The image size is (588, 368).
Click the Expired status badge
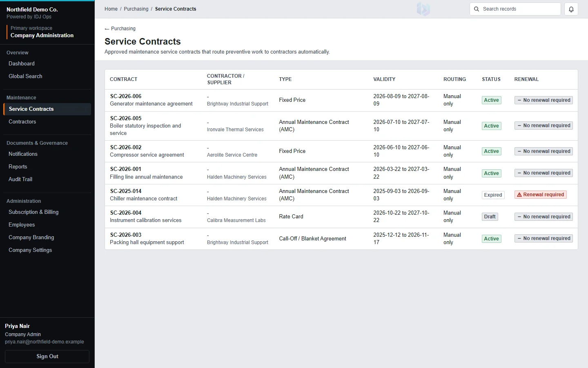(493, 195)
